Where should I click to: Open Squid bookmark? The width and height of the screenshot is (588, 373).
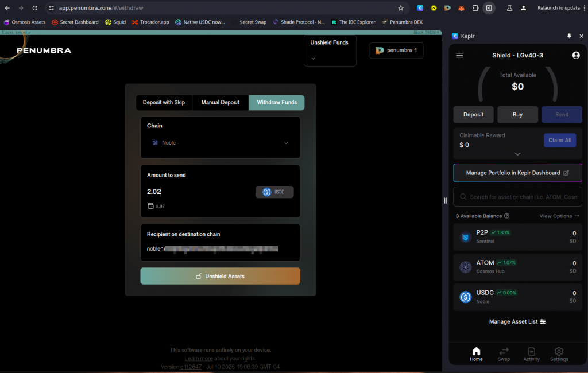tap(115, 22)
